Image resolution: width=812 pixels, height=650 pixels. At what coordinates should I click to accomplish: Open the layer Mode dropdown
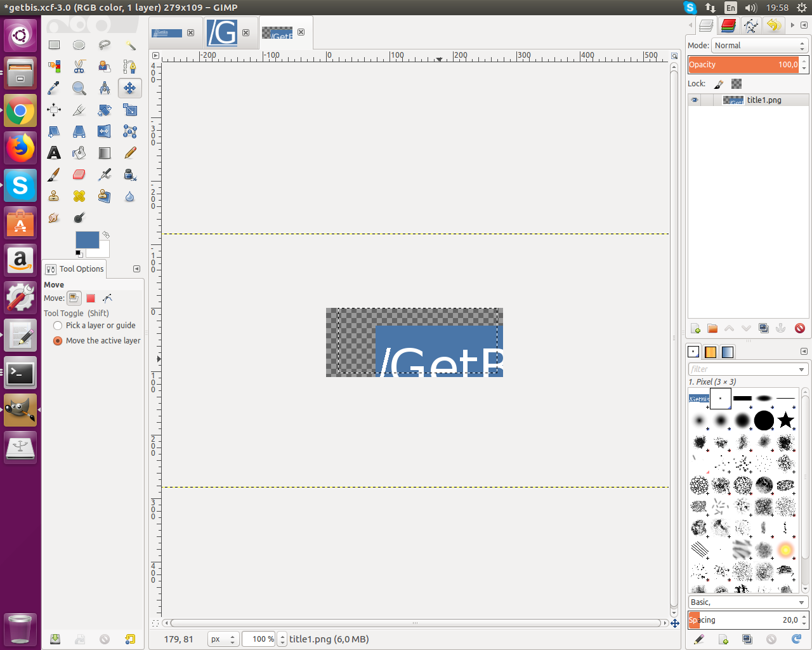pyautogui.click(x=759, y=46)
